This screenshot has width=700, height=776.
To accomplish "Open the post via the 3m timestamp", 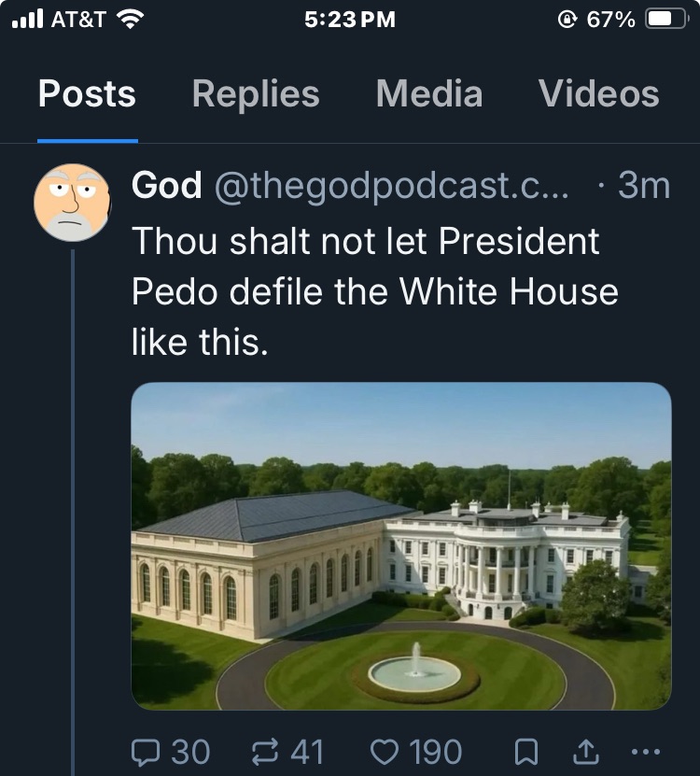I will click(x=644, y=186).
